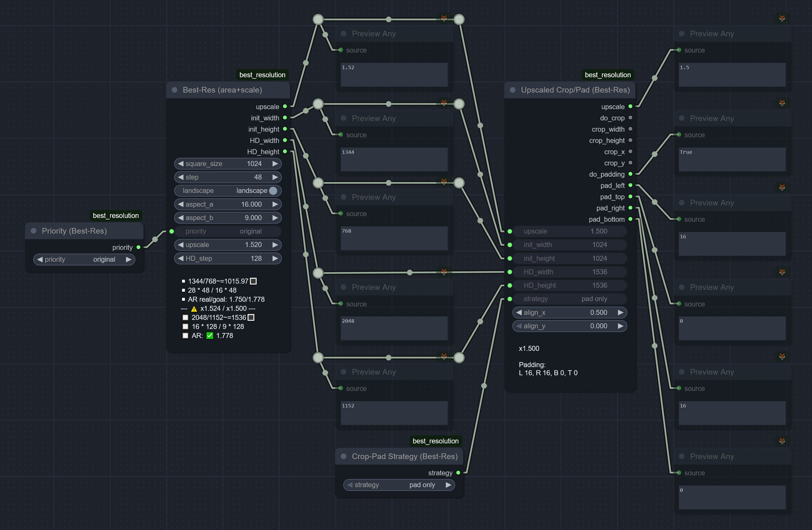Collapse the Preview Any node showing 1.52
Screen dimensions: 812x530
coord(344,33)
